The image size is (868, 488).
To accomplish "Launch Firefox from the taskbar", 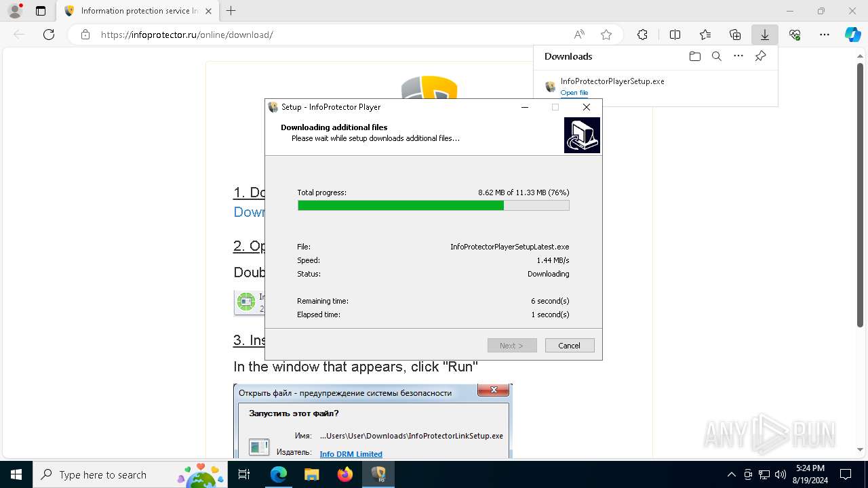I will 344,474.
